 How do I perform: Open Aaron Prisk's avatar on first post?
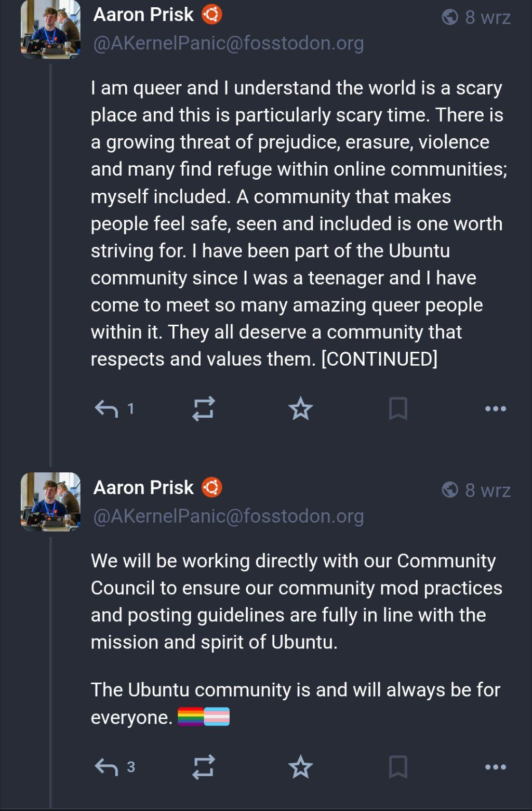(50, 29)
